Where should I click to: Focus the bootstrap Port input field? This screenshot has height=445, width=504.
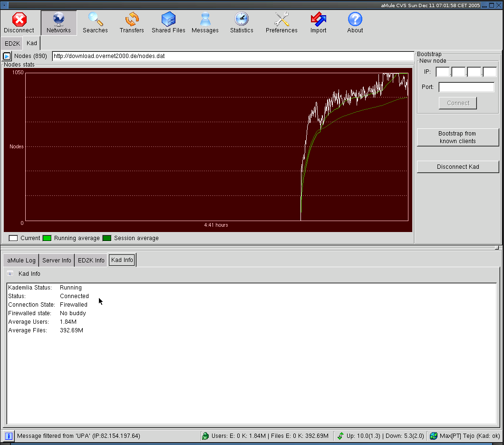[x=466, y=87]
